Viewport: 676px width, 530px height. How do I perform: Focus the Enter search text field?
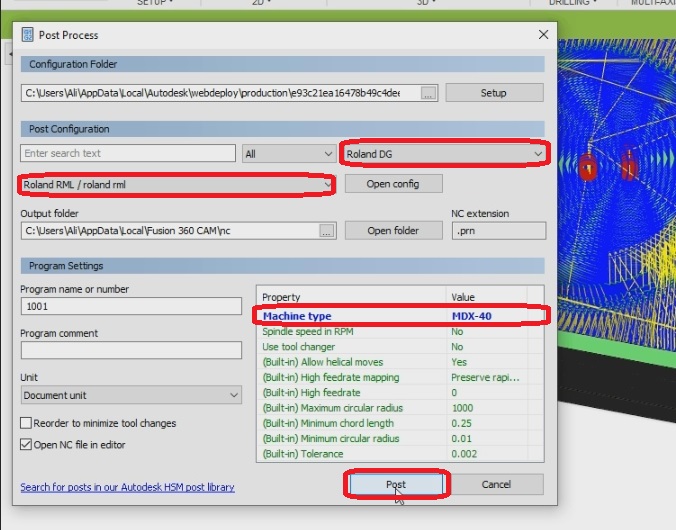point(128,154)
